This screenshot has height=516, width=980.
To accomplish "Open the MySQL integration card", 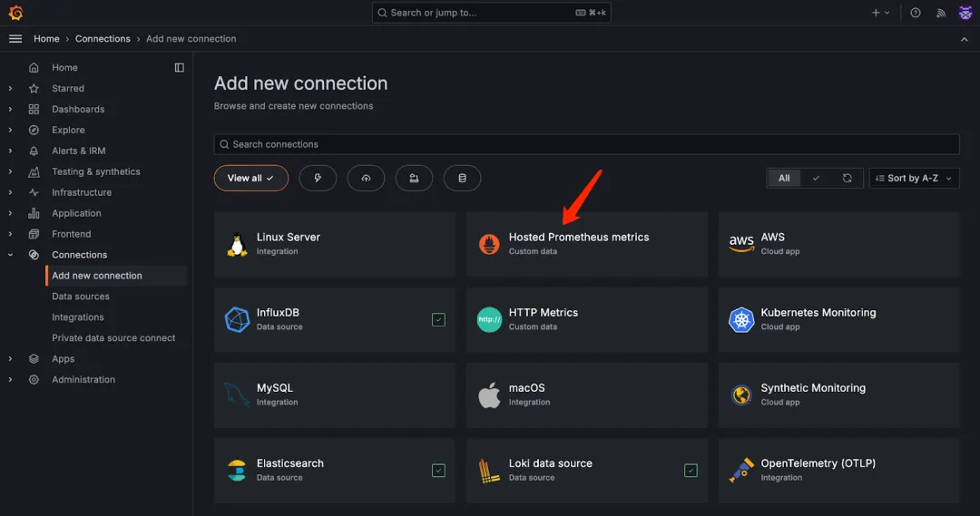I will point(334,394).
